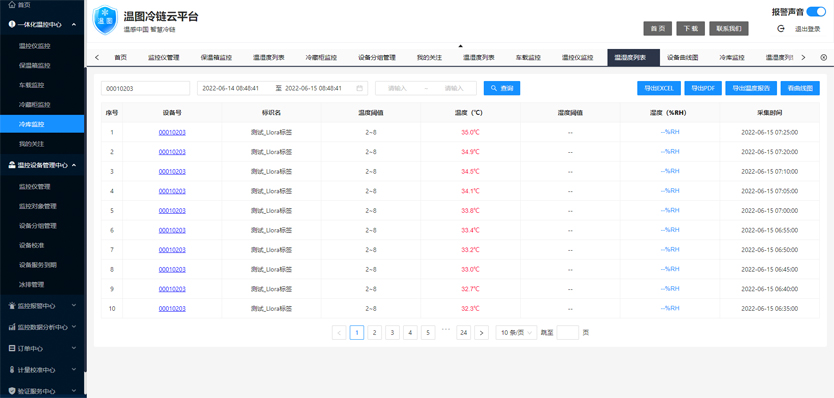Click the blue 查询 search button
This screenshot has height=398, width=834.
502,88
